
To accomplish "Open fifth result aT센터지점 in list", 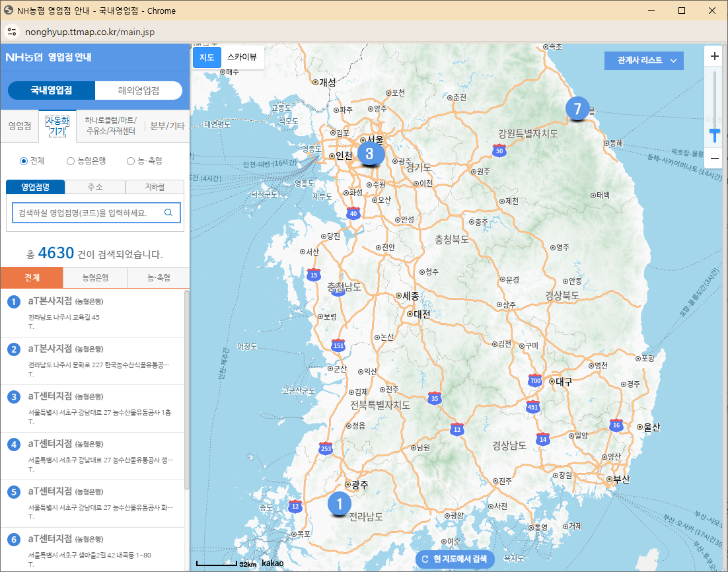I will (x=92, y=504).
